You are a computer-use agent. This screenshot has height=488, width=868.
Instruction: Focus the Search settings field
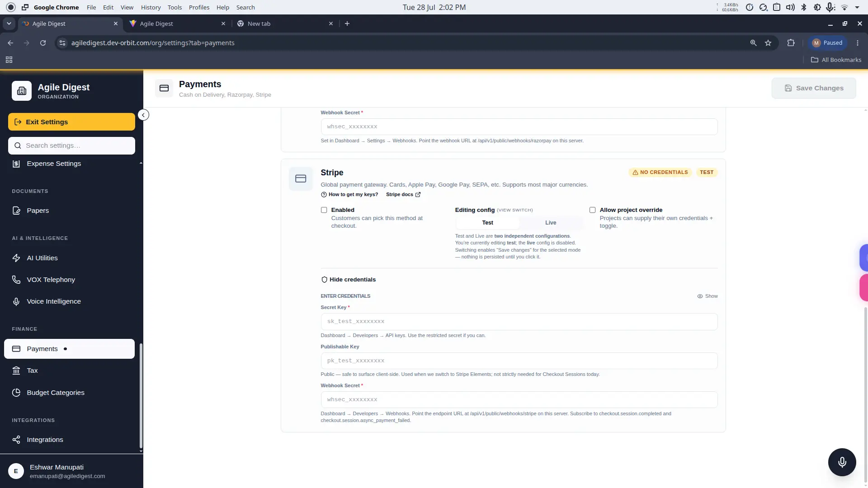coord(71,145)
